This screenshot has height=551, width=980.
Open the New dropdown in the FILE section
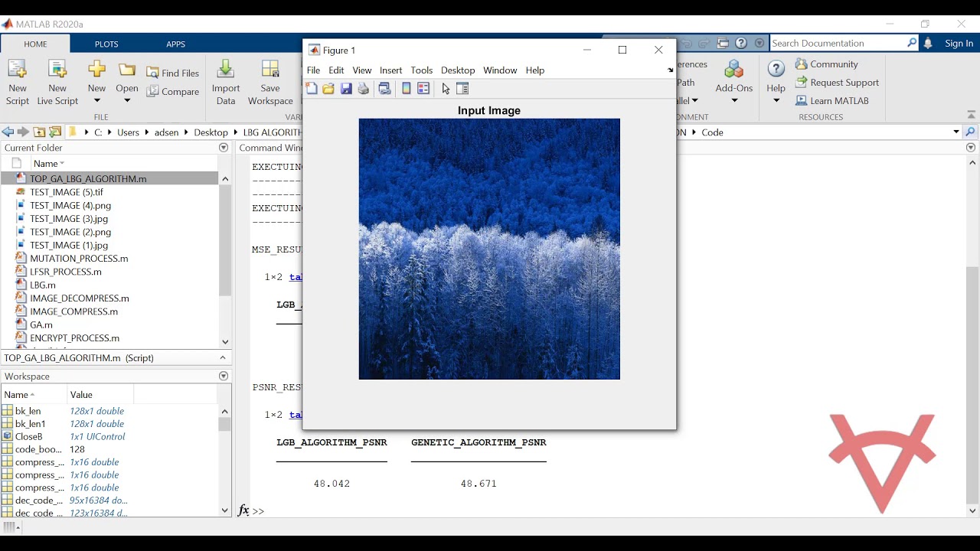96,100
